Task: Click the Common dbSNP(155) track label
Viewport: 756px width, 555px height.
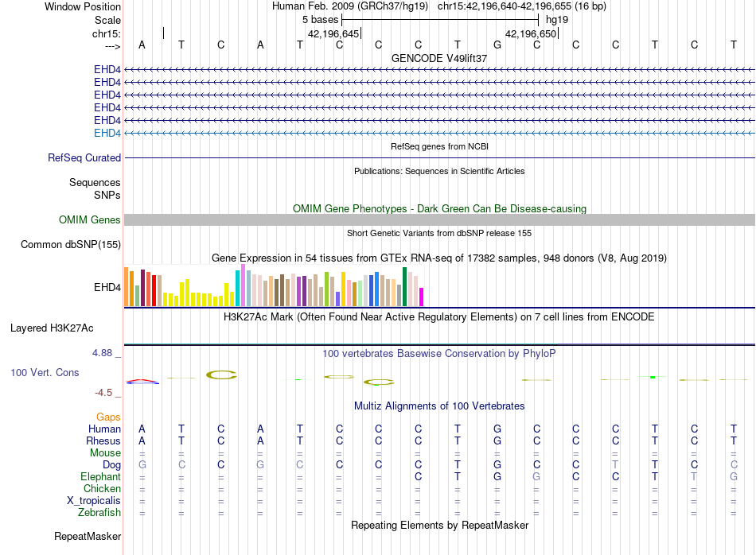Action: pos(71,244)
